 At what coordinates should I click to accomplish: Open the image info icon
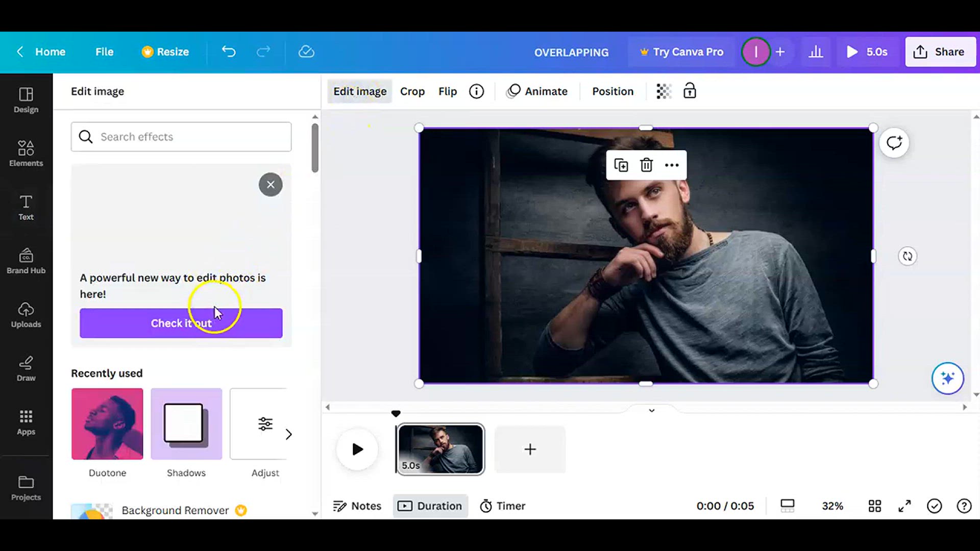point(476,91)
